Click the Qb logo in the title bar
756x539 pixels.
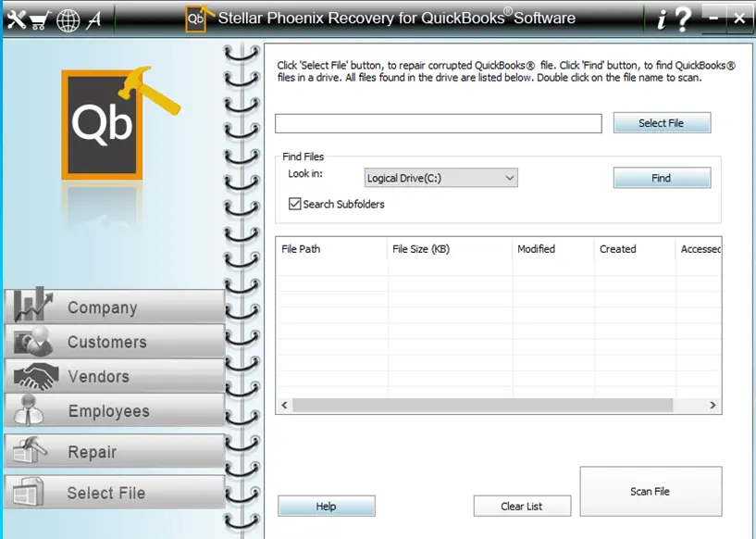tap(198, 19)
